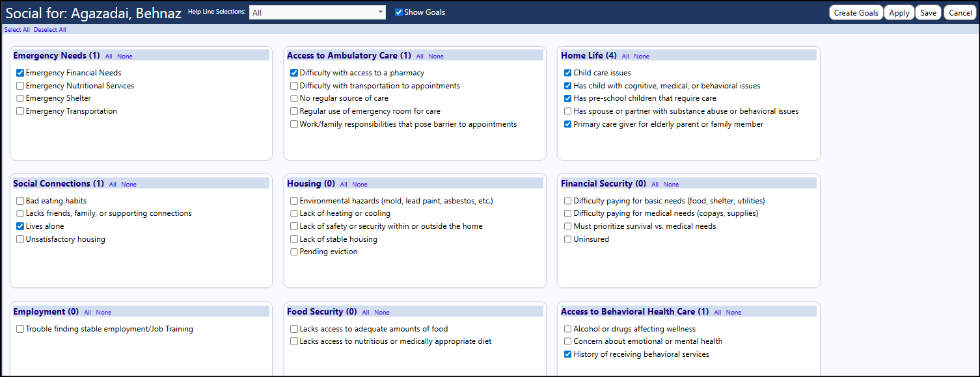Select None link in Home Life
The width and height of the screenshot is (980, 377).
coord(642,57)
